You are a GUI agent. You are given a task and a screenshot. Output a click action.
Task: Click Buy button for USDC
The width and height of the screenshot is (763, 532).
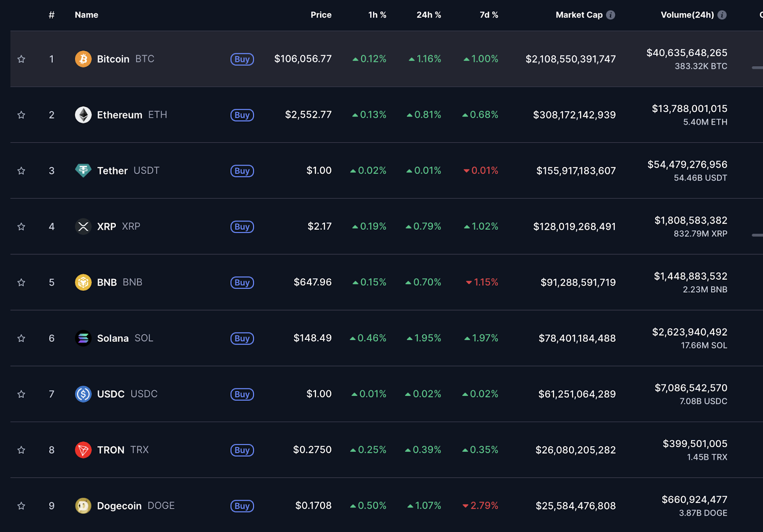(x=242, y=394)
